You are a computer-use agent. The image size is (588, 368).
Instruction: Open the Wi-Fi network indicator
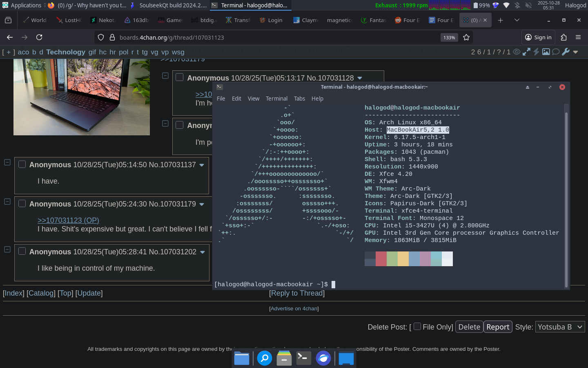coord(506,5)
